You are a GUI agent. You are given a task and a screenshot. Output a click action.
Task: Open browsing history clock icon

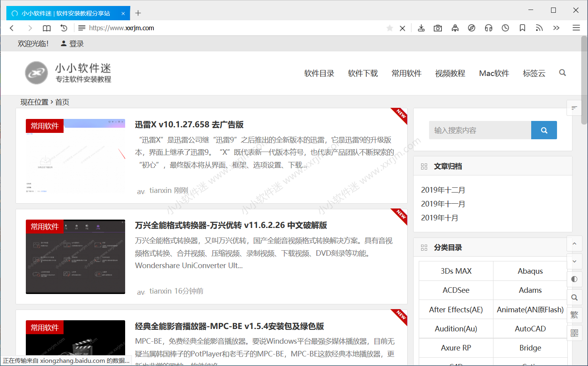pos(505,28)
